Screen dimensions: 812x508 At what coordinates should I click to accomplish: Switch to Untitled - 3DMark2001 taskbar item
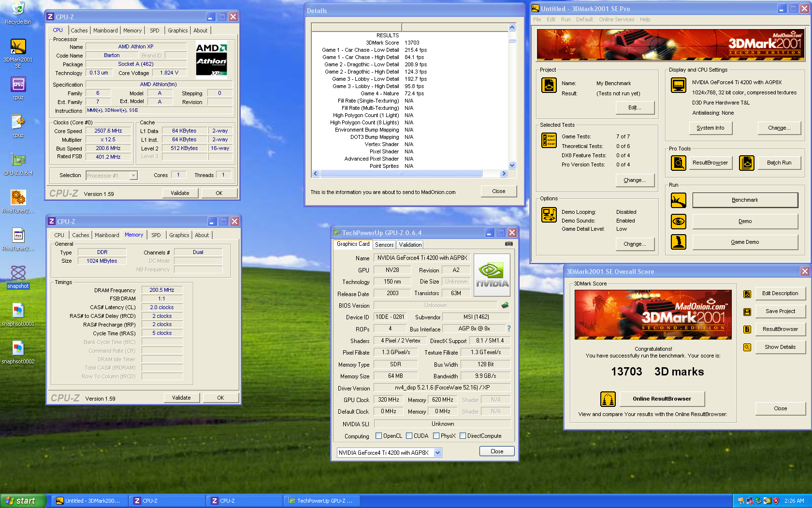[89, 501]
